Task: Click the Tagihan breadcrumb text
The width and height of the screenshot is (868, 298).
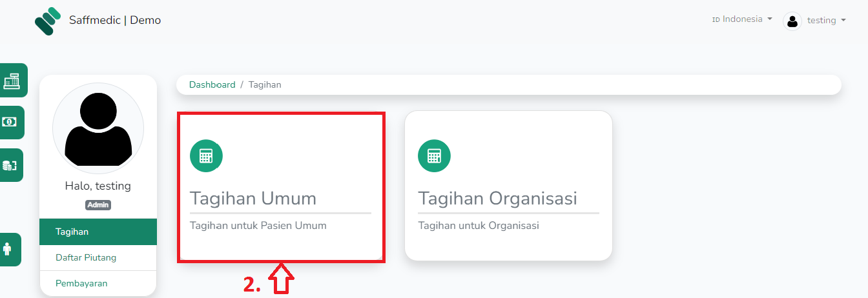Action: pyautogui.click(x=265, y=84)
